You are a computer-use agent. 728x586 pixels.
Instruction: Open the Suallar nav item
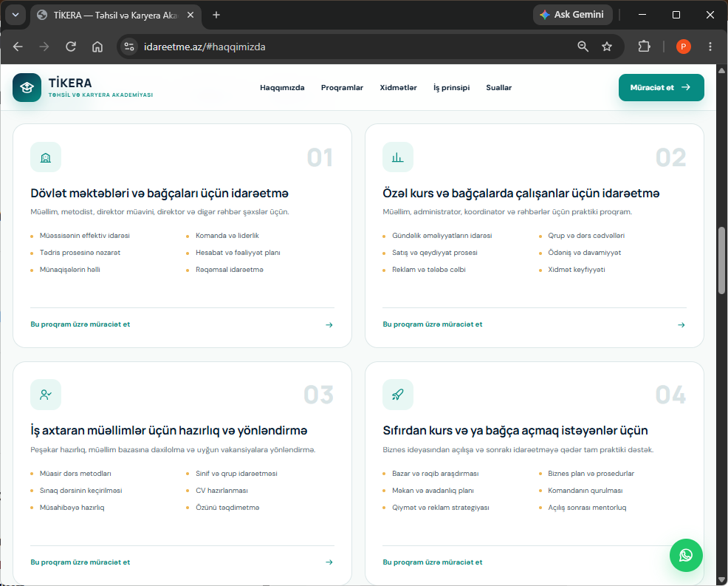tap(498, 87)
